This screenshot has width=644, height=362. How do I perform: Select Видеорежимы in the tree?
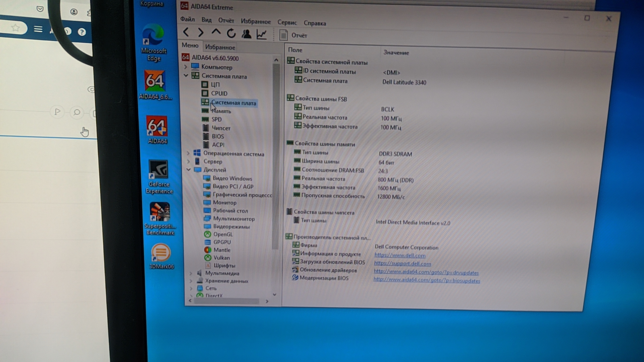point(227,226)
